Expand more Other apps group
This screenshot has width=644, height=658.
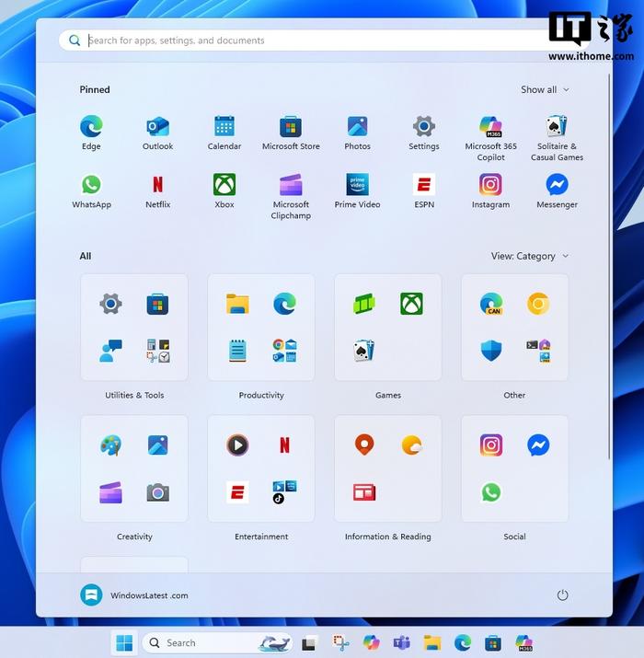tap(538, 351)
